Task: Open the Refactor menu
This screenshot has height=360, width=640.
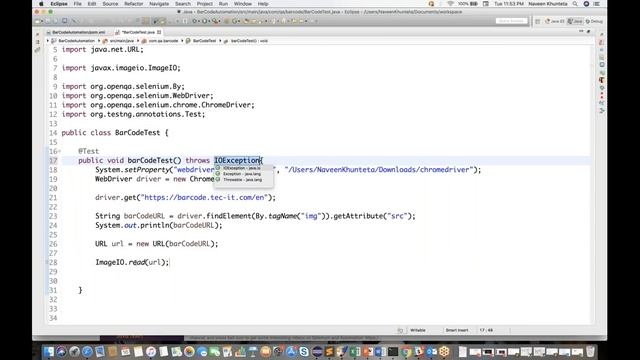Action: pyautogui.click(x=133, y=4)
